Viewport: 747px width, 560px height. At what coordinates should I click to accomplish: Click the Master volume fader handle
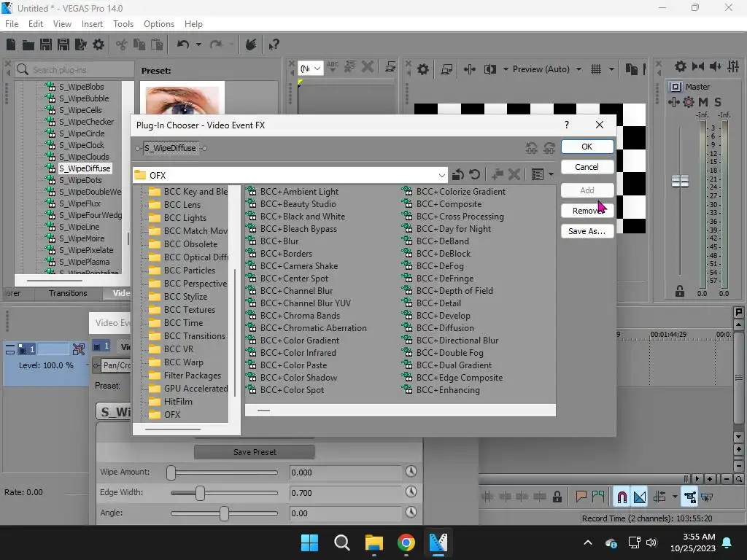coord(680,181)
